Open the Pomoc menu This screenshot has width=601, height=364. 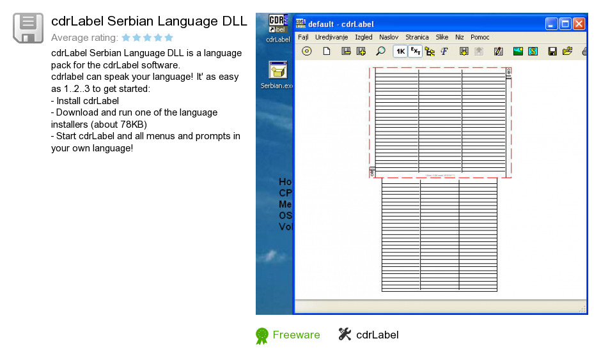click(x=480, y=37)
